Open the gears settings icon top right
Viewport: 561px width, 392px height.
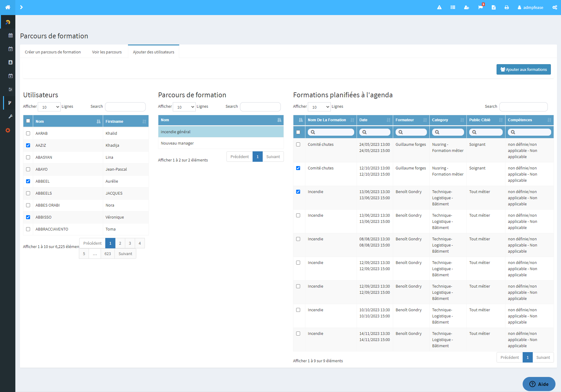[555, 7]
